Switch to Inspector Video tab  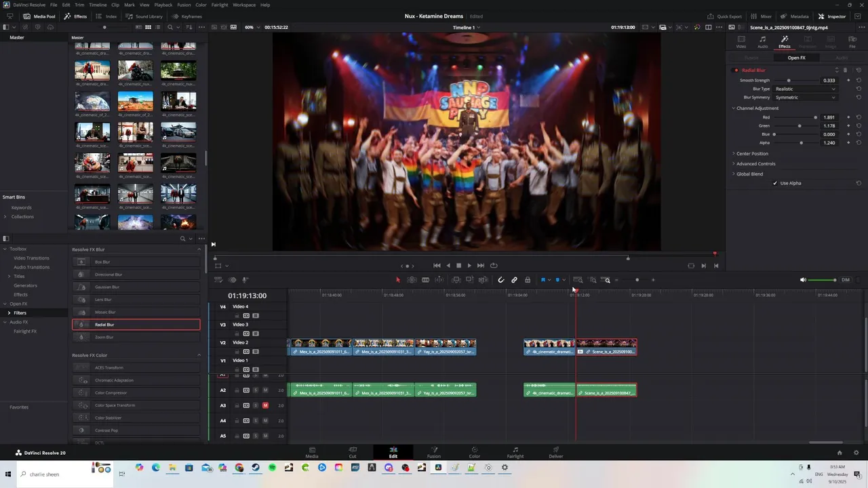coord(741,42)
